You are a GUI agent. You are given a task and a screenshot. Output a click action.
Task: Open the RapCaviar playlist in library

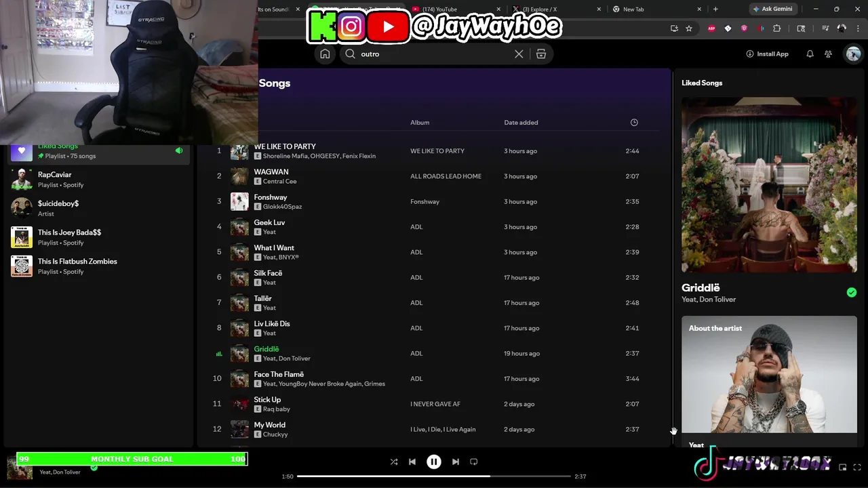tap(98, 180)
